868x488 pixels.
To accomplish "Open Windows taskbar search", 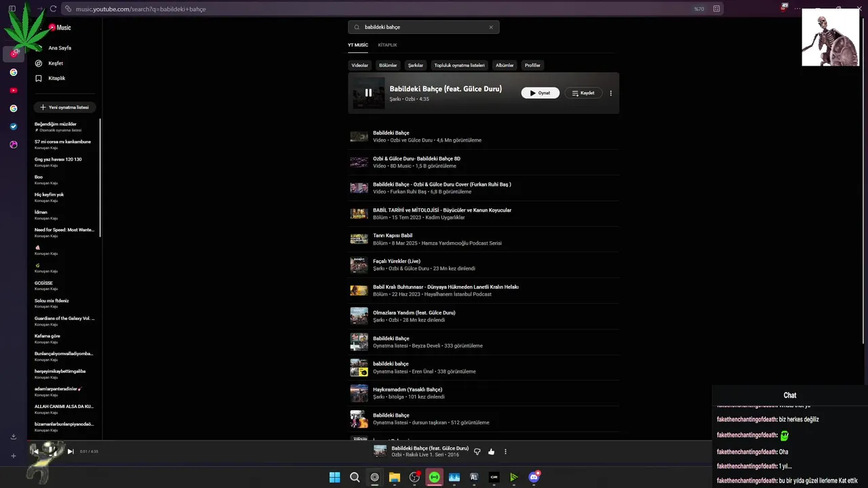I will (x=355, y=477).
